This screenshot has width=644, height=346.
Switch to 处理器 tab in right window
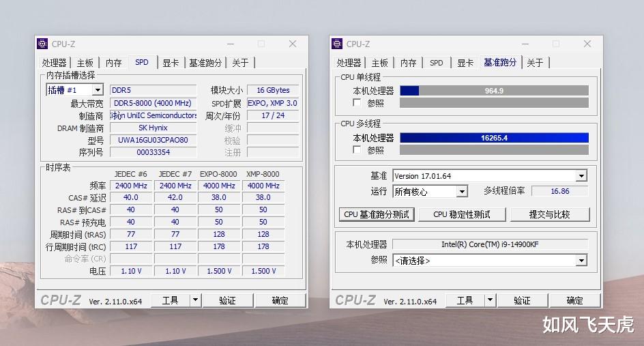[x=349, y=63]
